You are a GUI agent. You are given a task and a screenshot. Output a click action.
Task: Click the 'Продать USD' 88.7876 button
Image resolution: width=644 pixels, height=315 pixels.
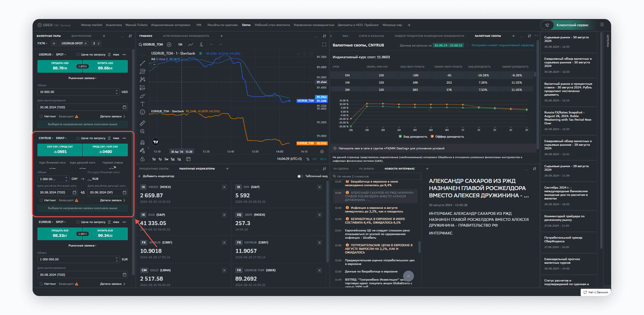(60, 66)
